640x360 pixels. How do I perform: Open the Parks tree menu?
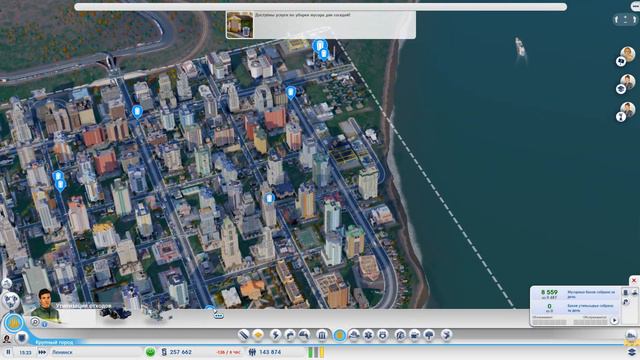[429, 336]
